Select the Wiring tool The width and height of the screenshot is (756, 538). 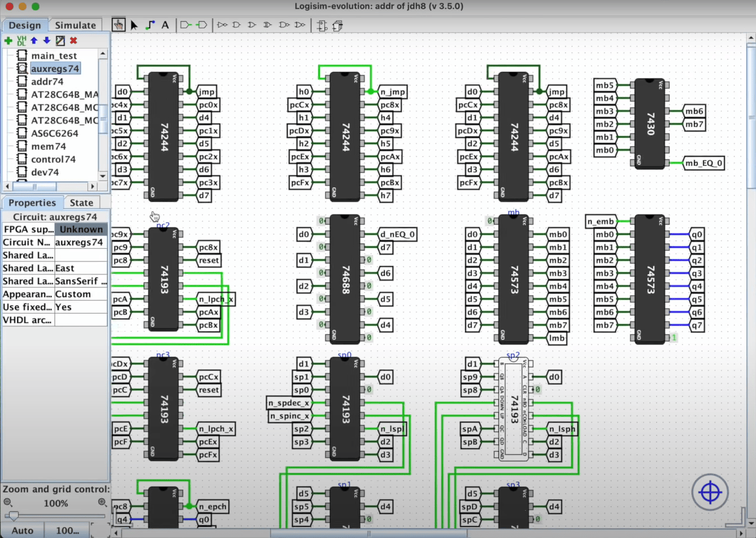pyautogui.click(x=150, y=25)
